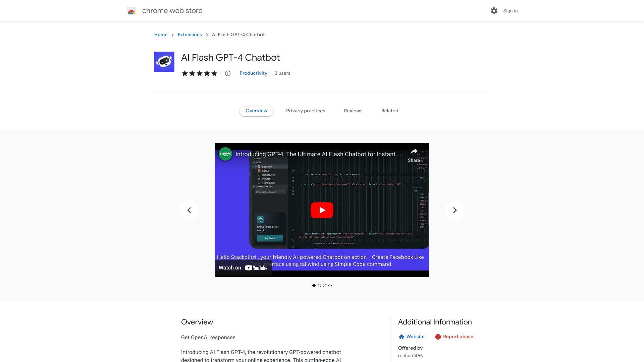644x362 pixels.
Task: Select the third carousel dot indicator
Action: point(325,286)
